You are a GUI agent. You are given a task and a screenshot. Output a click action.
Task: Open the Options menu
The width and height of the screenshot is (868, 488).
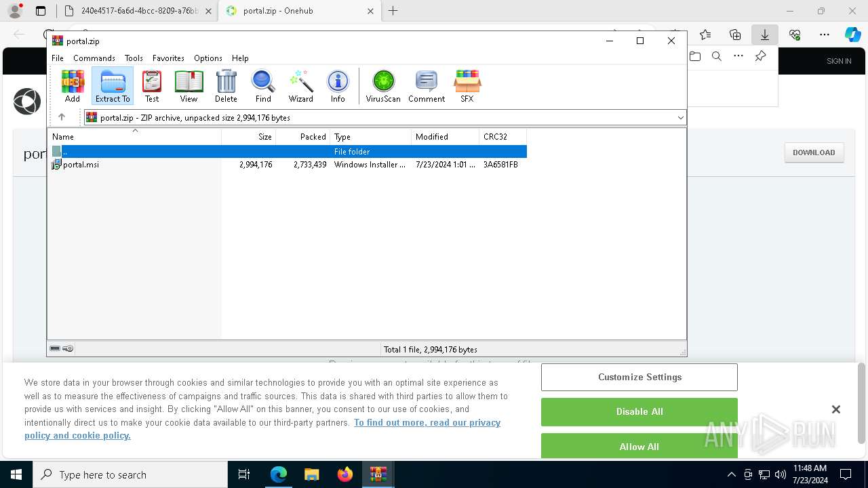click(x=208, y=58)
